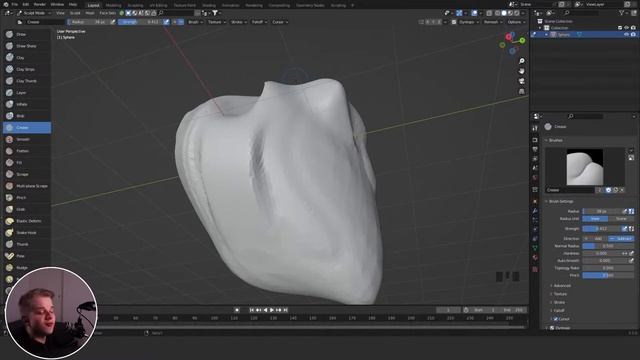Toggle Sphere render camera icon in outliner

click(633, 35)
